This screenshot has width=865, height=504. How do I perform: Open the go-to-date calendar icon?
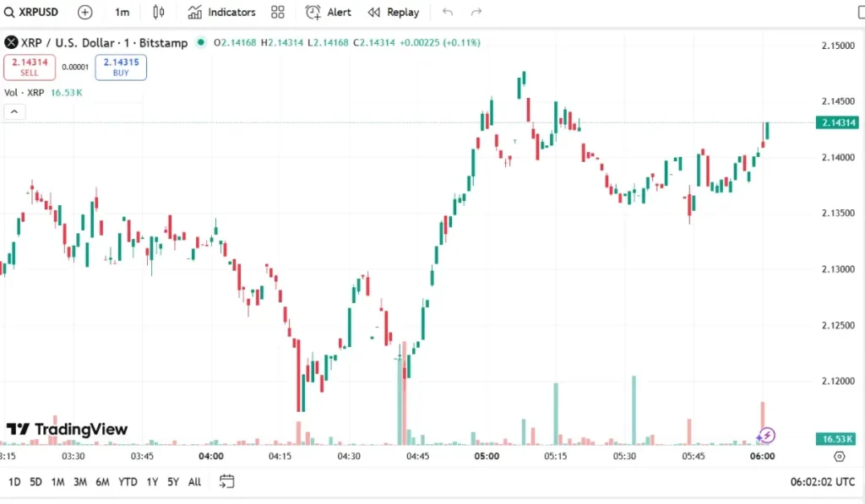click(226, 481)
